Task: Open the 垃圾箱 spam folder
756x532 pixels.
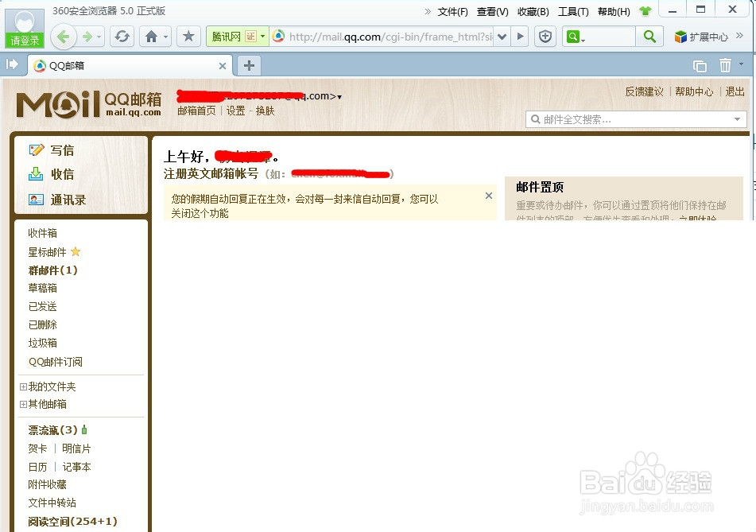Action: pyautogui.click(x=42, y=343)
